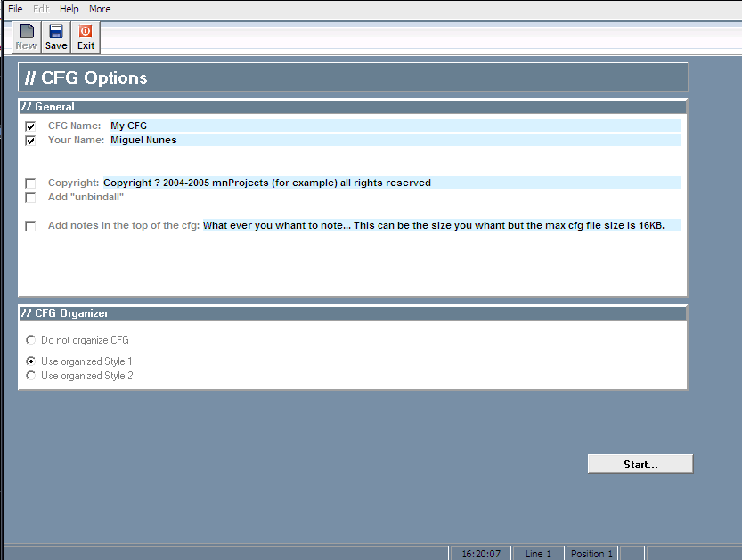This screenshot has width=742, height=560.
Task: Edit the Your Name field Miguel Nunes
Action: click(x=395, y=140)
